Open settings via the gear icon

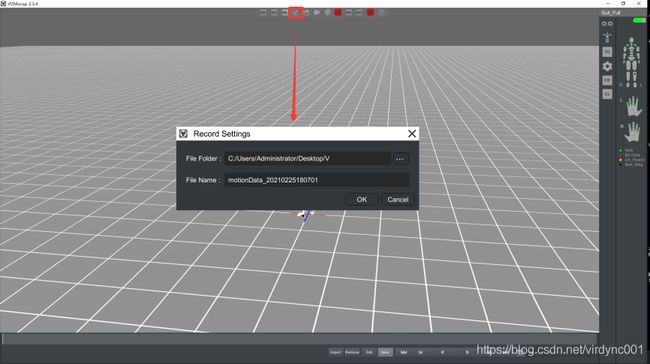click(607, 66)
